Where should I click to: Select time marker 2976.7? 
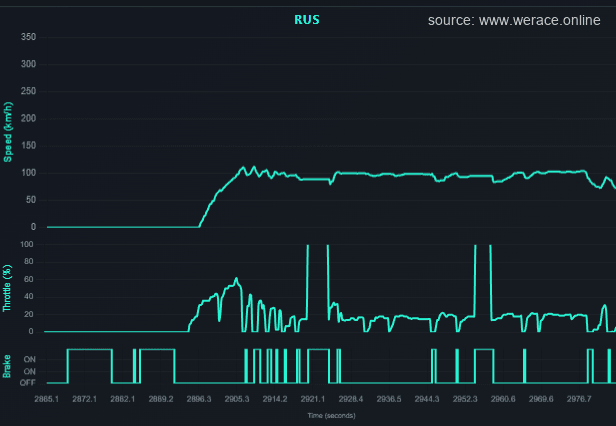click(x=579, y=399)
